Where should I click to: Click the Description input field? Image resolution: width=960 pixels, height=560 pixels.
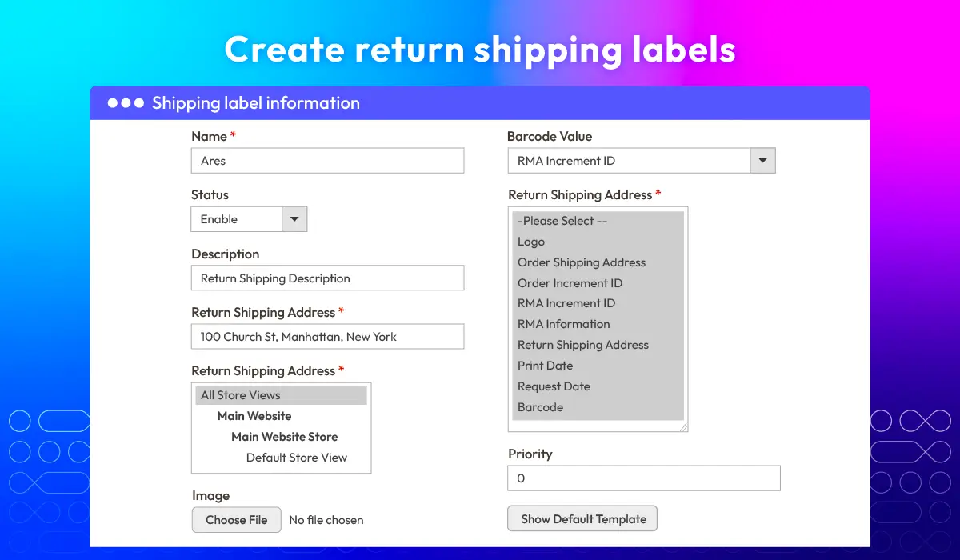click(x=328, y=278)
